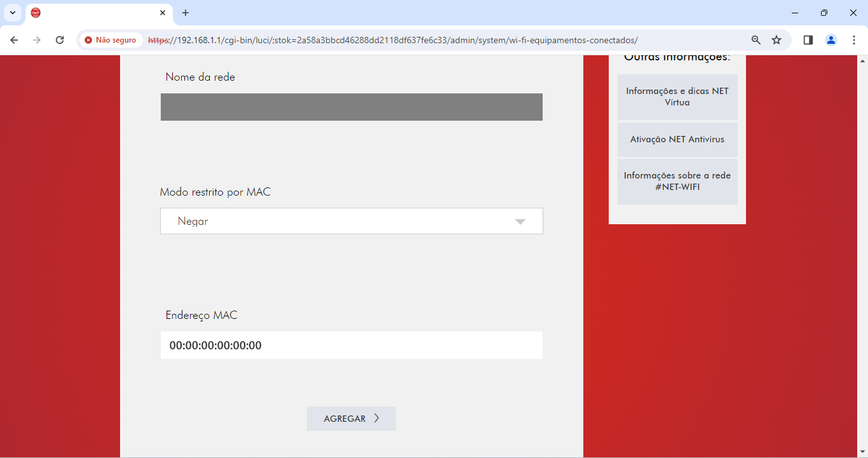This screenshot has height=458, width=868.
Task: Expand the tab search chevron
Action: coord(13,13)
